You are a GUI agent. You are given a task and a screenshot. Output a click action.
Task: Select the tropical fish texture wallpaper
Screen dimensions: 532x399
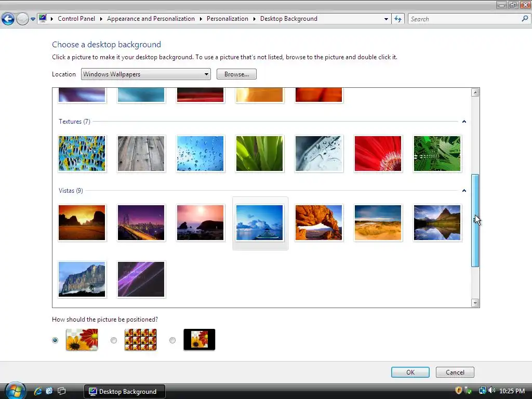coord(82,154)
